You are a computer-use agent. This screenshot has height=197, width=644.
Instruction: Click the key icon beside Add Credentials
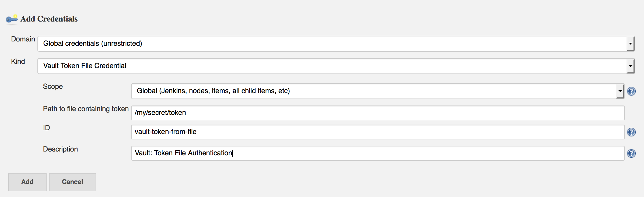[x=12, y=19]
